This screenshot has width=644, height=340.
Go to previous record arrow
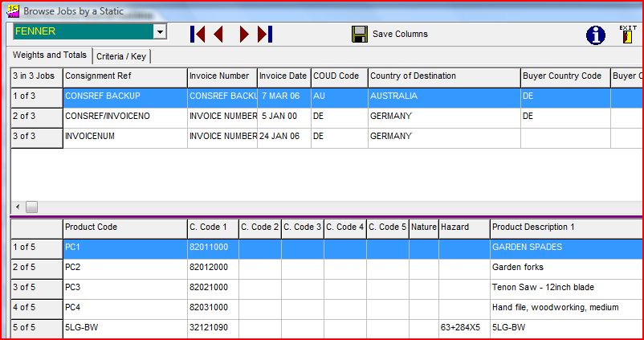coord(218,34)
